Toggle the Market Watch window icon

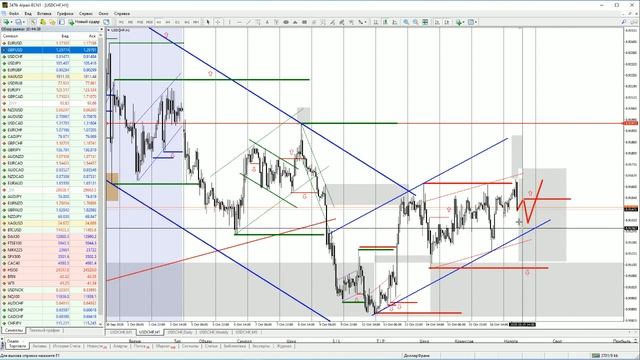[x=33, y=22]
